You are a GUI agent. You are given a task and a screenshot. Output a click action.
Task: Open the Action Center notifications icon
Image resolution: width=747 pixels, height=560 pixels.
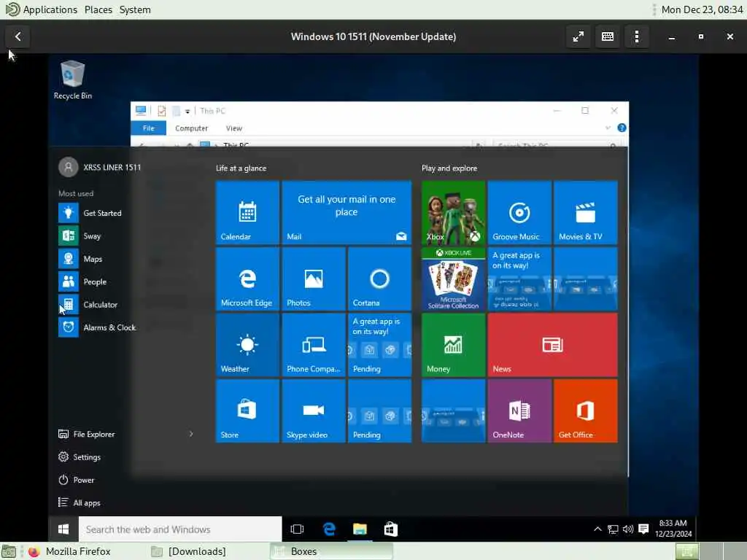tap(643, 529)
